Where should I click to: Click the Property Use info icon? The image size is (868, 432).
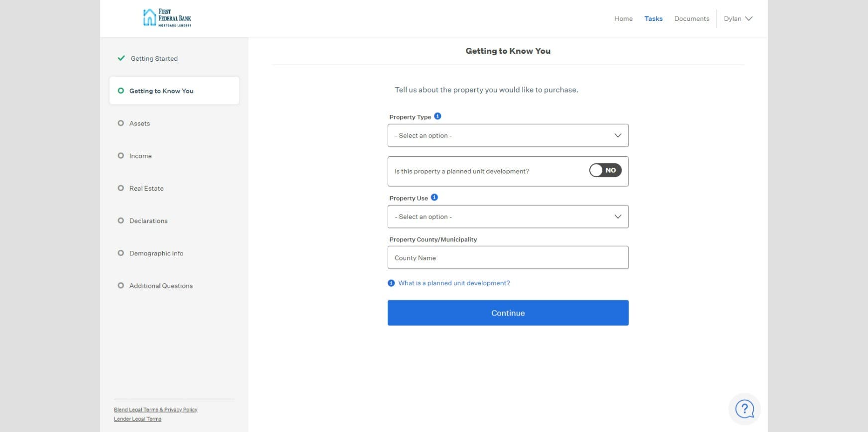(x=434, y=198)
